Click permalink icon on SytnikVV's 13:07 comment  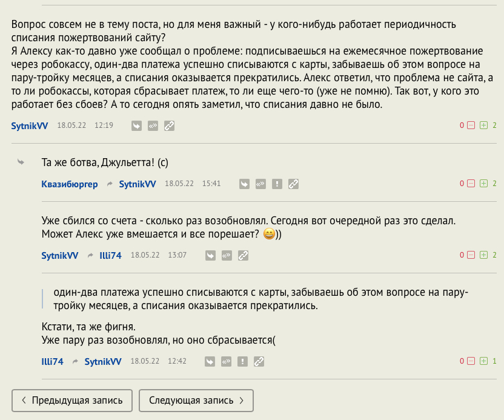(x=243, y=256)
